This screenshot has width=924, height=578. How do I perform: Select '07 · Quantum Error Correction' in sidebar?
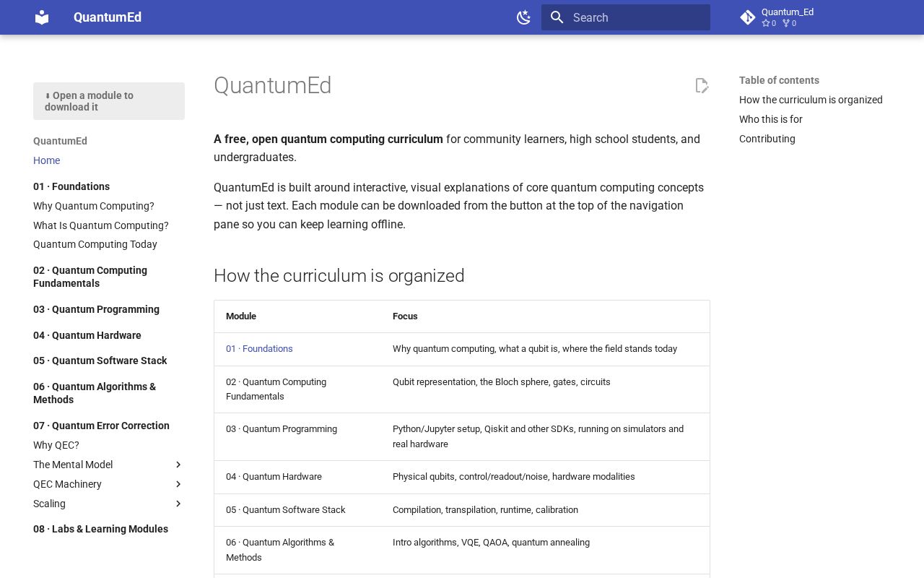pos(101,426)
